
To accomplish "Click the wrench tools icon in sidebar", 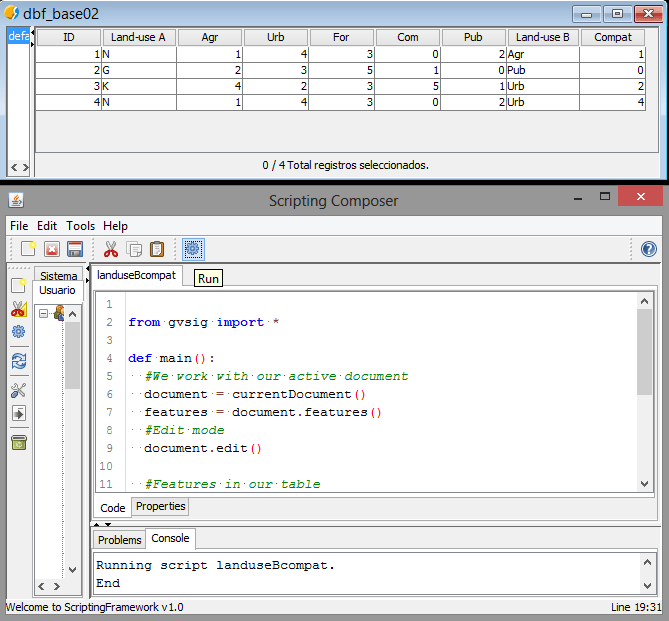I will pyautogui.click(x=18, y=390).
